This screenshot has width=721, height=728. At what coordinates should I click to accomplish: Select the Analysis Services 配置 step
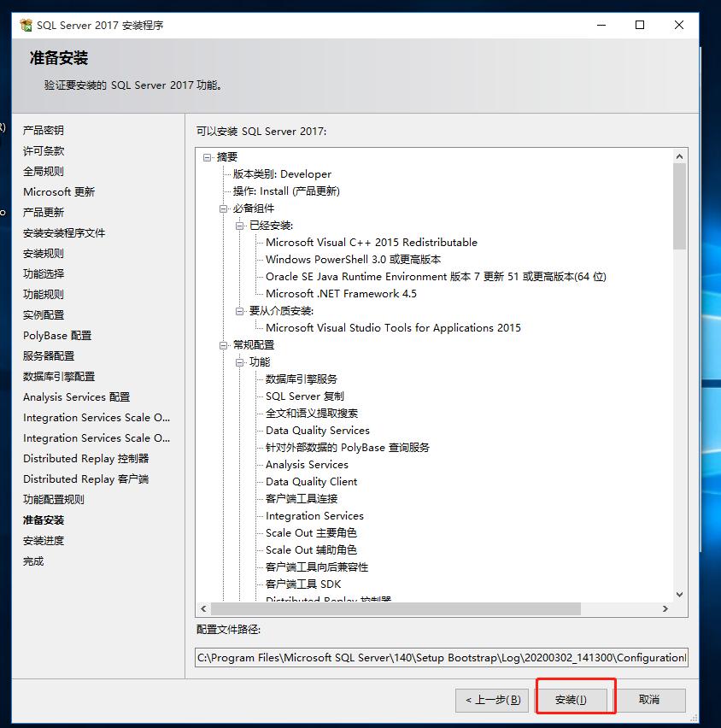click(x=77, y=397)
